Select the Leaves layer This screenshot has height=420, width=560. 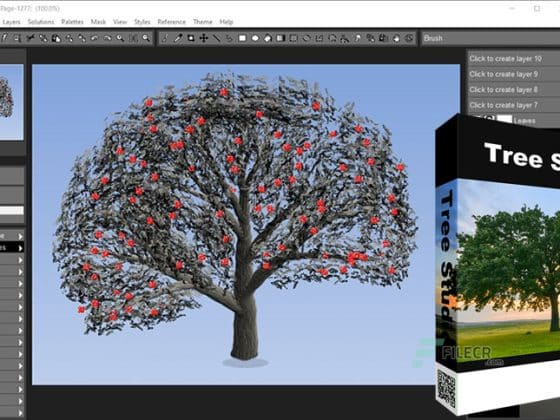(524, 121)
